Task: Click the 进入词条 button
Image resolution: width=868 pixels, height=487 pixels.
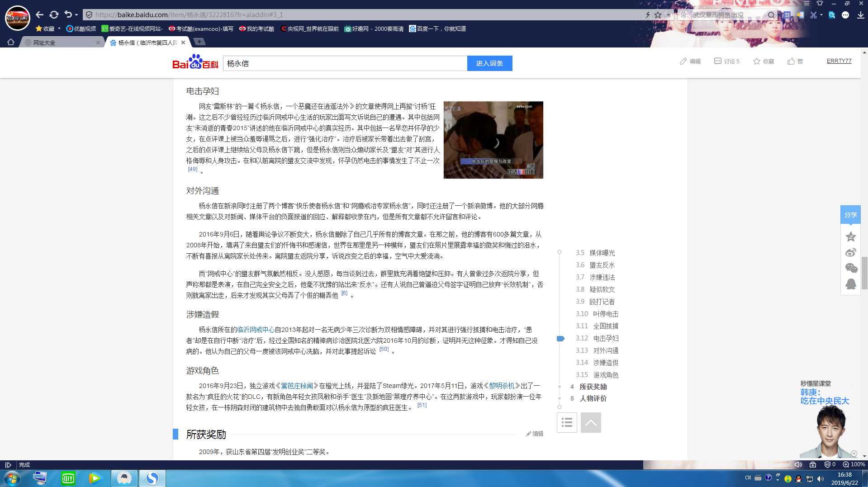Action: point(489,63)
